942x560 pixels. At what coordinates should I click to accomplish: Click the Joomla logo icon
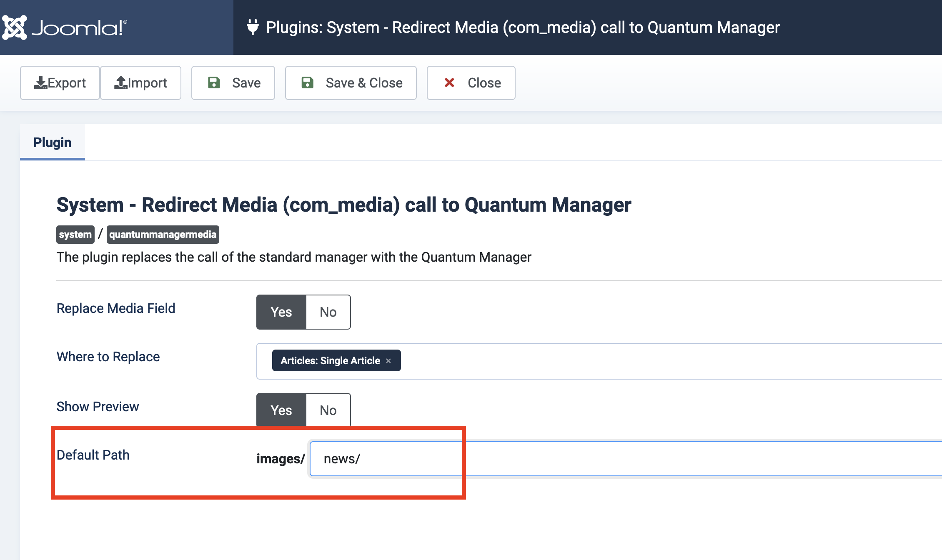click(x=15, y=27)
